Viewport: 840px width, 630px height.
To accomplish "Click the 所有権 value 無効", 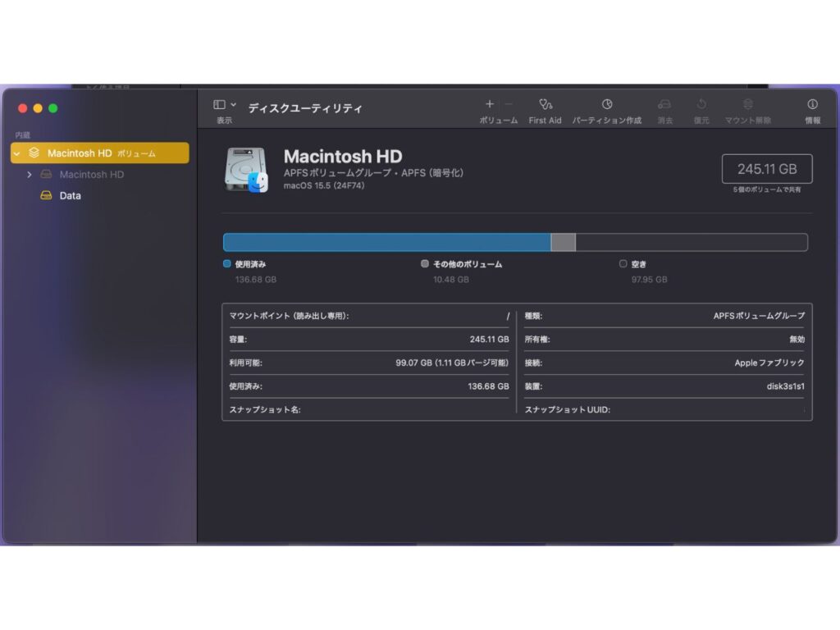I will (x=797, y=340).
